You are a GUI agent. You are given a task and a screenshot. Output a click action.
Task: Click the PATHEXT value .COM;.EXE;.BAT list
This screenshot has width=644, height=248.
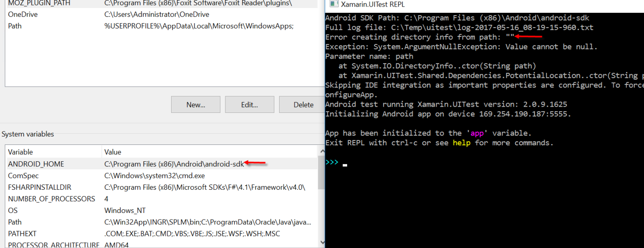192,233
